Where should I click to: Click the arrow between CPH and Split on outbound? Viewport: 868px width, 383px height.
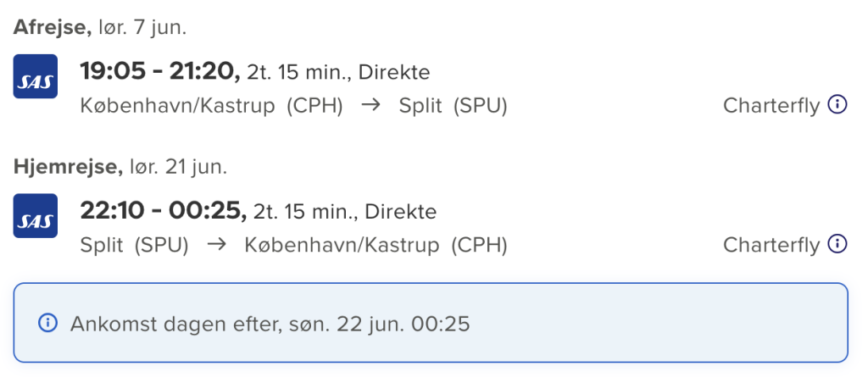coord(370,106)
